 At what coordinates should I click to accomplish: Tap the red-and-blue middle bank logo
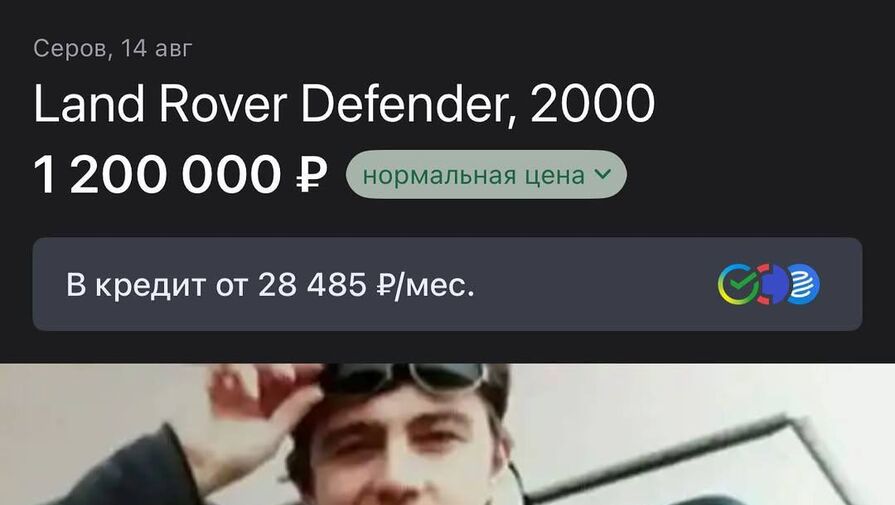(772, 284)
